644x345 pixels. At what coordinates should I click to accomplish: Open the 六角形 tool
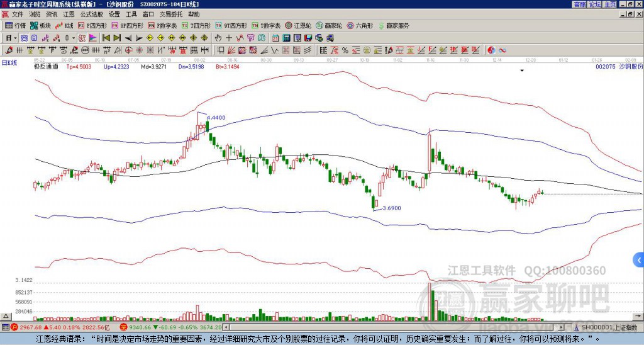tap(360, 25)
